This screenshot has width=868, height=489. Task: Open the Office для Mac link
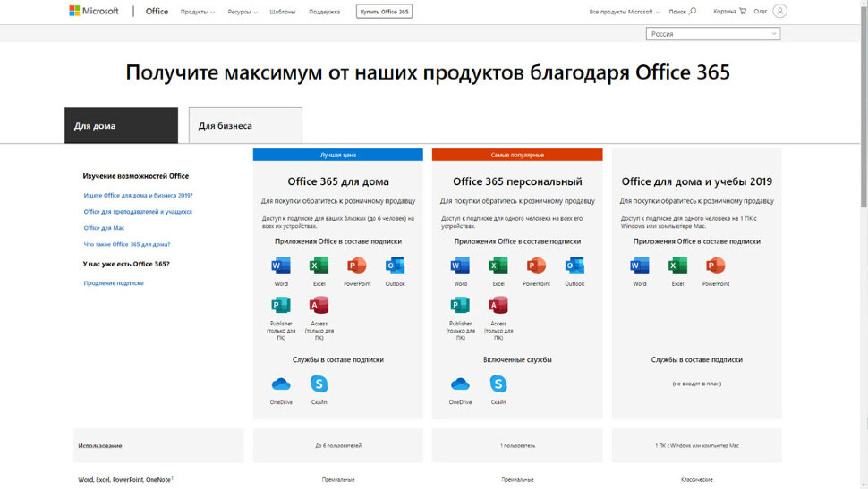(104, 228)
